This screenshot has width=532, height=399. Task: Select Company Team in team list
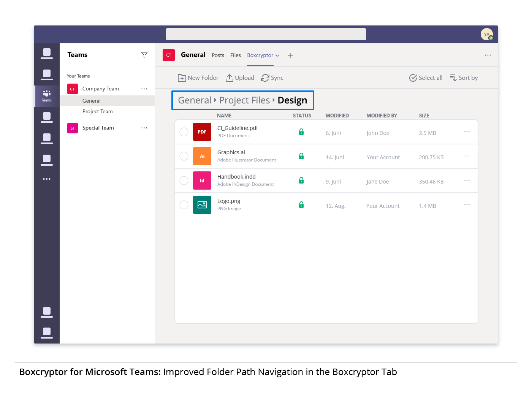pos(101,89)
